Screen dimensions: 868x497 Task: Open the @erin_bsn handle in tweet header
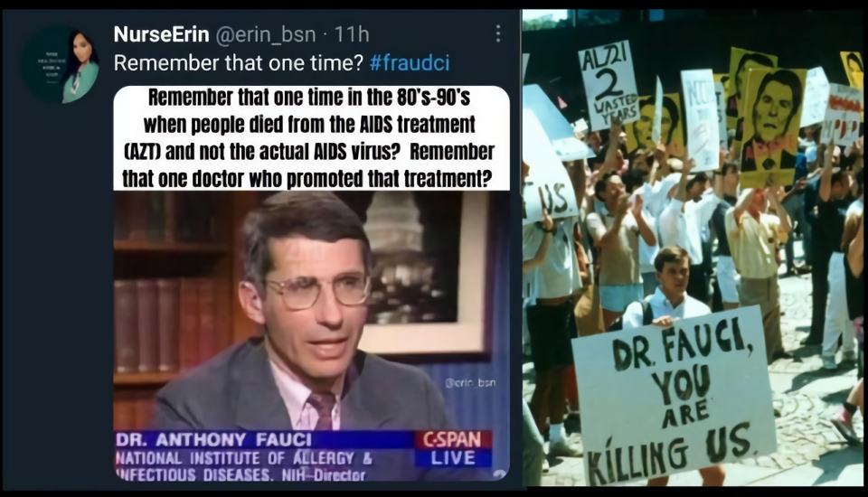point(265,34)
